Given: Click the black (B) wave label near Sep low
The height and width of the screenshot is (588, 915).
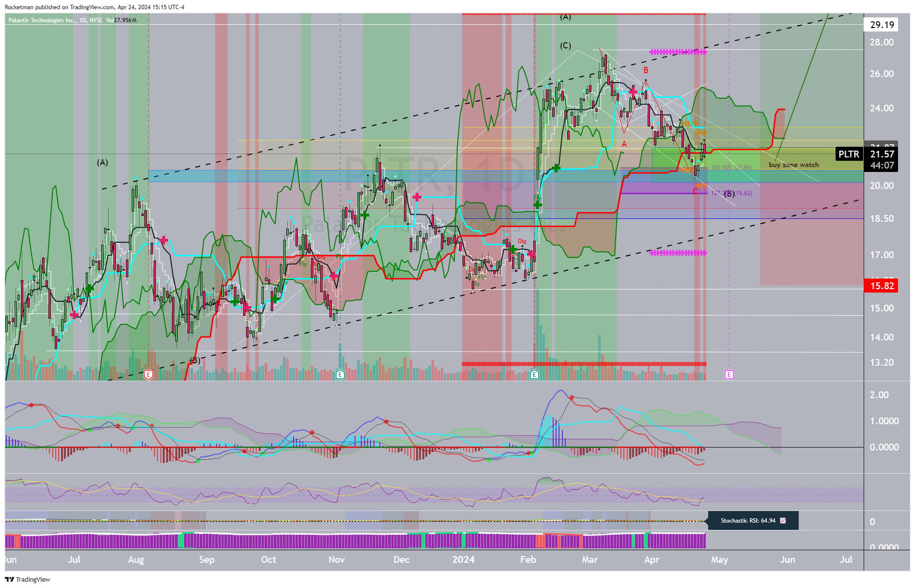Looking at the screenshot, I should click(x=194, y=360).
